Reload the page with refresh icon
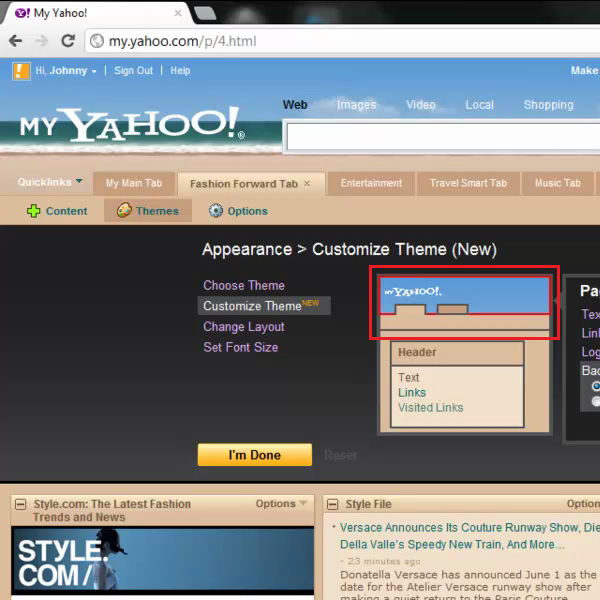This screenshot has width=600, height=600. pos(68,41)
